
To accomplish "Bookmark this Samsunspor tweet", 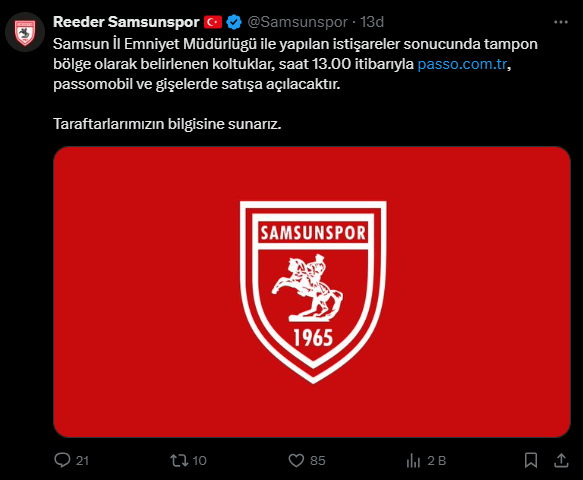I will (531, 460).
